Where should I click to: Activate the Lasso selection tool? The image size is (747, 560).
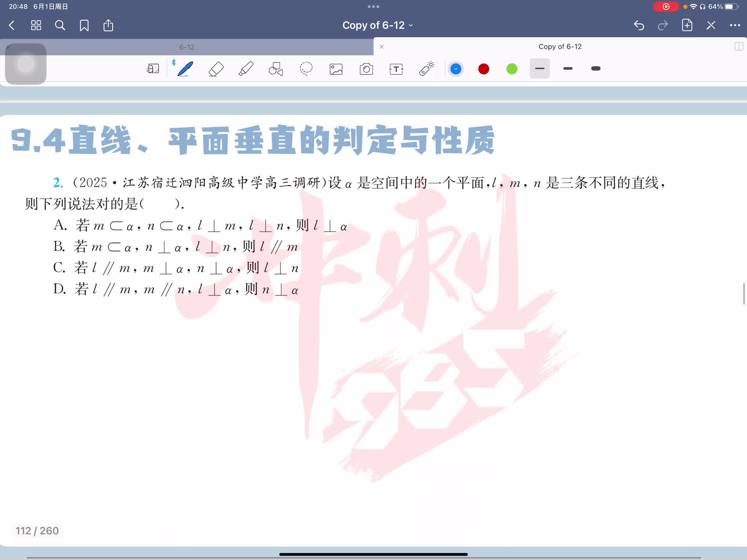coord(306,69)
